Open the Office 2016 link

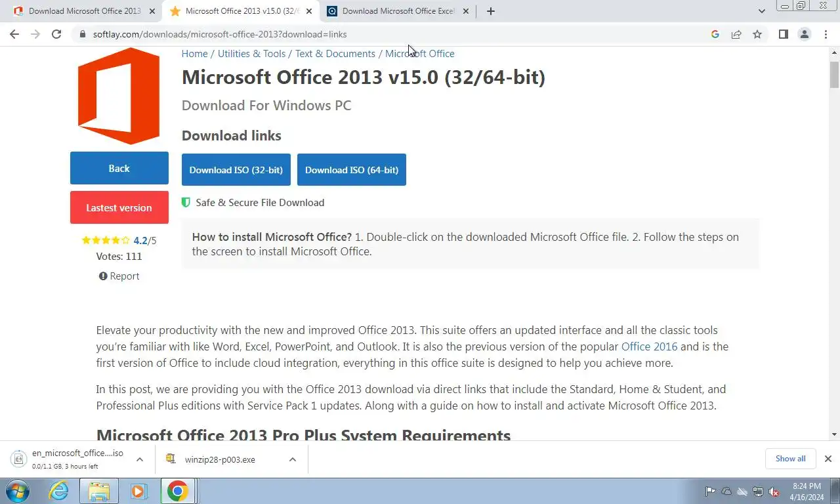[x=650, y=346]
